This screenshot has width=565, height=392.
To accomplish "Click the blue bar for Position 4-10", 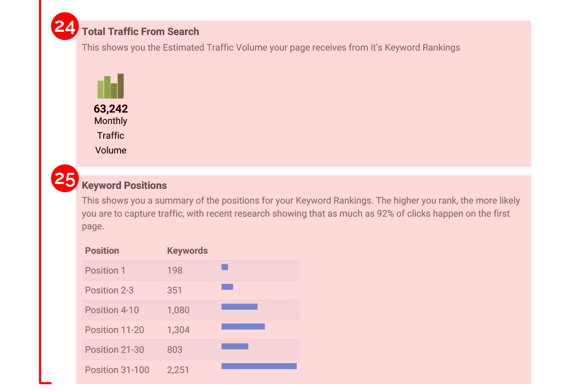I will 239,307.
